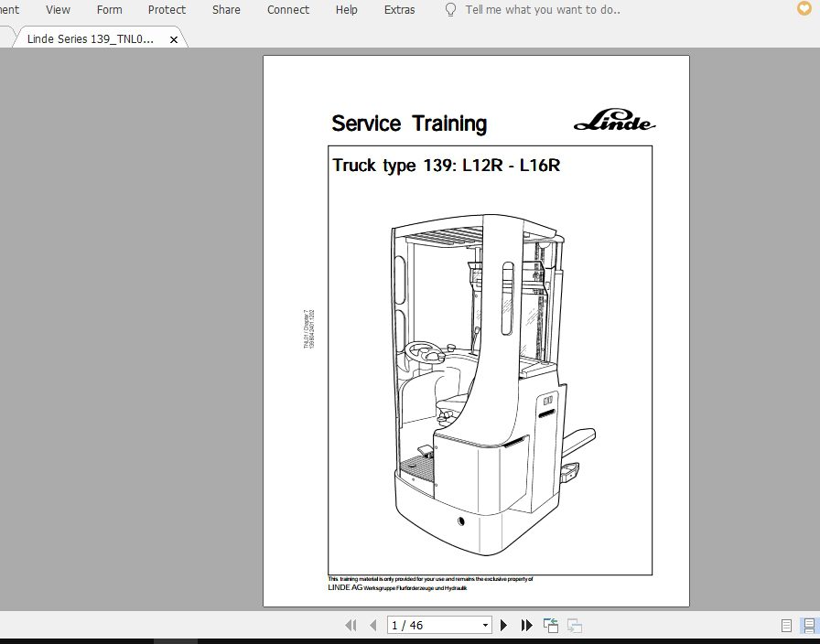Open the Help menu
Viewport: 820px width, 644px height.
pyautogui.click(x=347, y=10)
